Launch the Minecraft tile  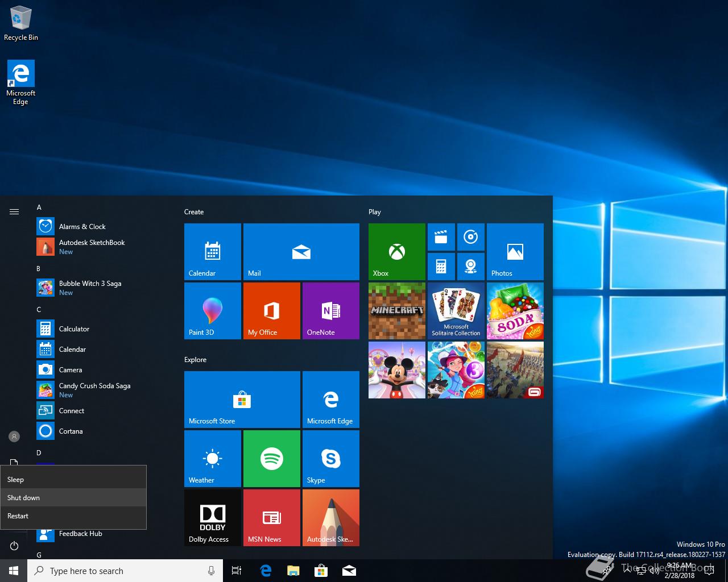click(x=397, y=311)
